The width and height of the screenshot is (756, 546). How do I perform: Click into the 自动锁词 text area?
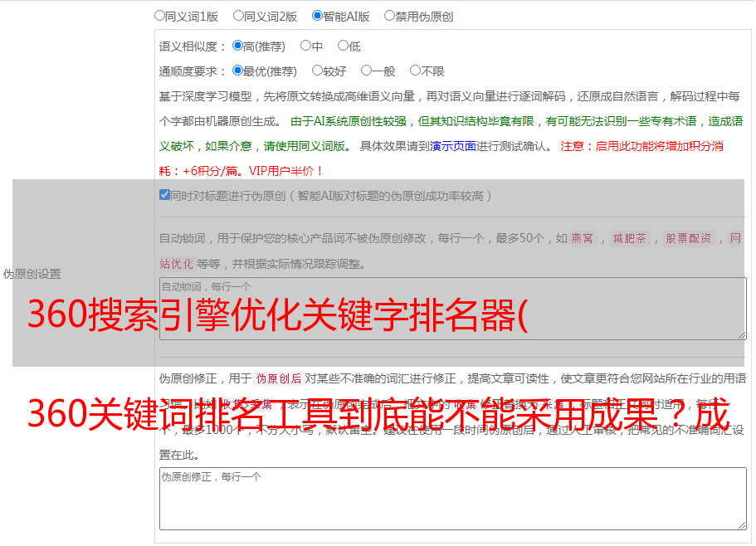tap(453, 309)
